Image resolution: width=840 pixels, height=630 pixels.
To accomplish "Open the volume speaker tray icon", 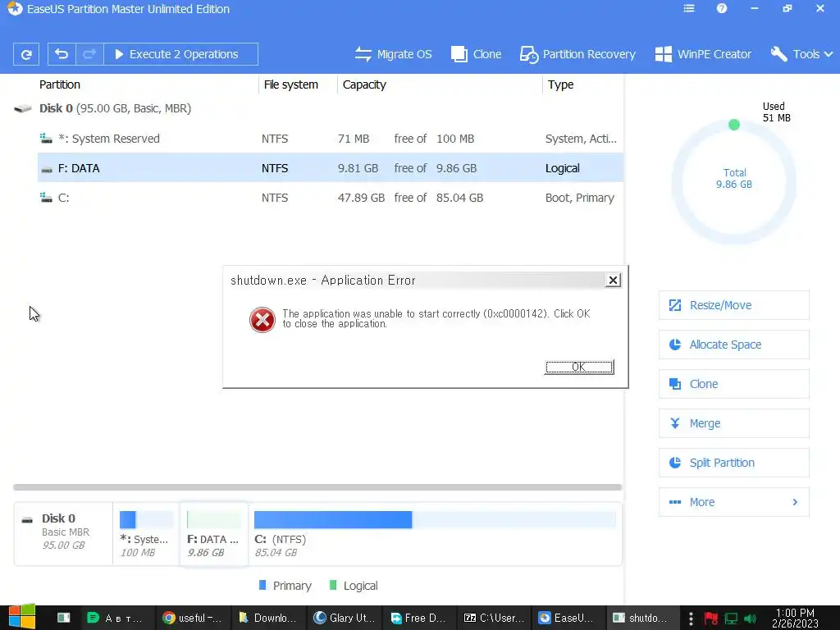I will click(x=750, y=619).
